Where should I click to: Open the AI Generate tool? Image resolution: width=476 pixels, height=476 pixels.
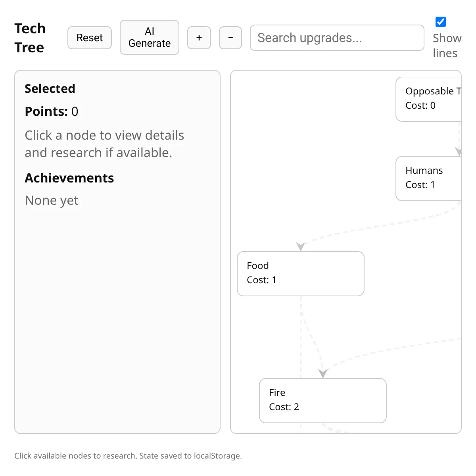(x=150, y=37)
